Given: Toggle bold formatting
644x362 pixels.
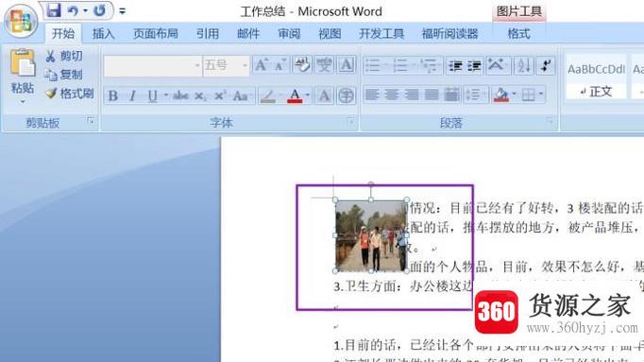Looking at the screenshot, I should tap(113, 96).
